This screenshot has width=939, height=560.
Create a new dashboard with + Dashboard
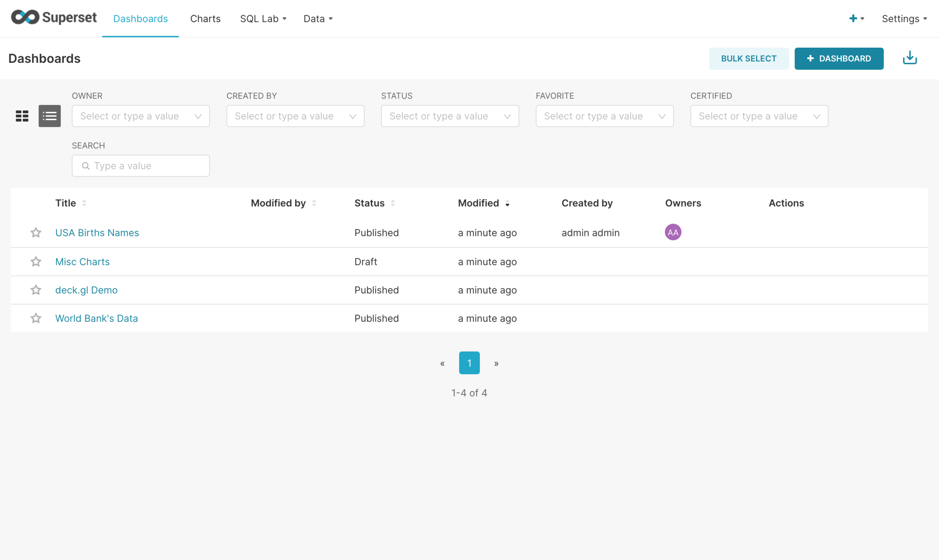coord(839,59)
